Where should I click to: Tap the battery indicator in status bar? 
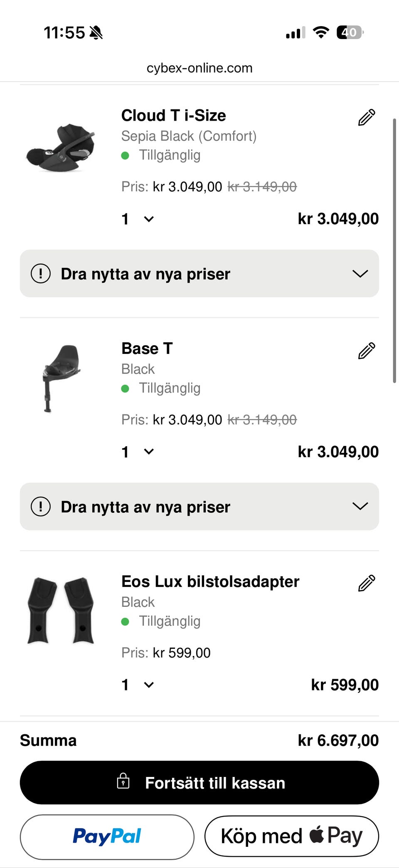[x=350, y=32]
